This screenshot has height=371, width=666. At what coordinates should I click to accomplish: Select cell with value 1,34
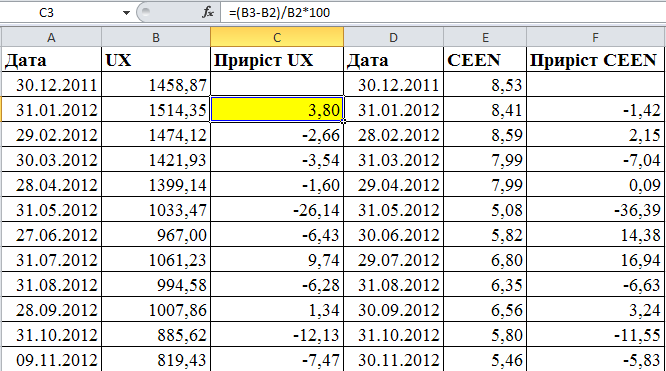tap(277, 310)
